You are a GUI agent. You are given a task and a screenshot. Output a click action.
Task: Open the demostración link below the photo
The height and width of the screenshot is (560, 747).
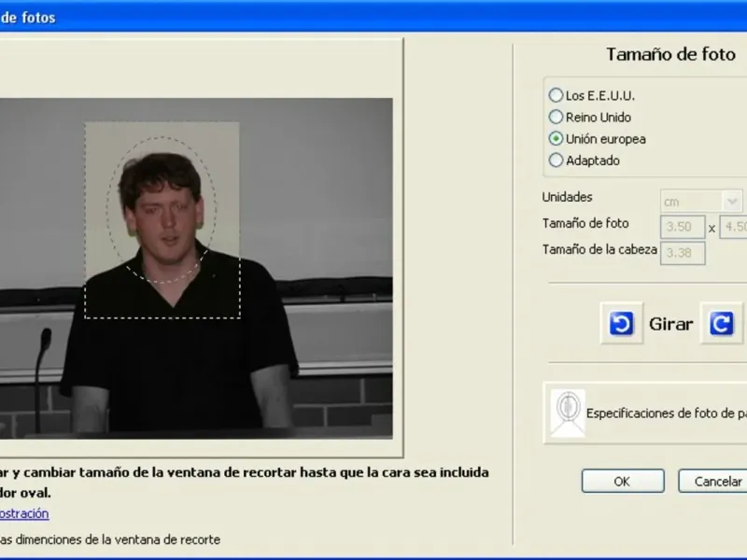(24, 513)
